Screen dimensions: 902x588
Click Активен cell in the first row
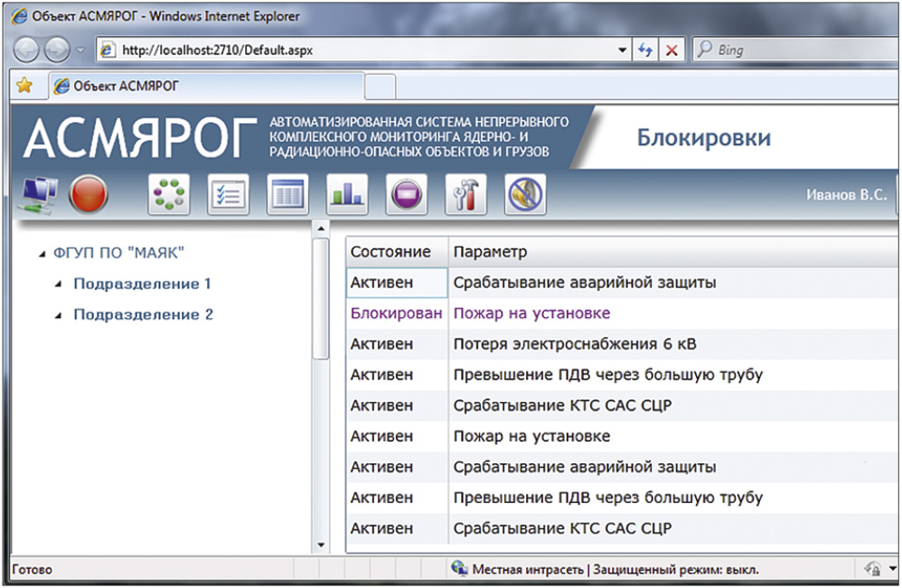pos(397,282)
